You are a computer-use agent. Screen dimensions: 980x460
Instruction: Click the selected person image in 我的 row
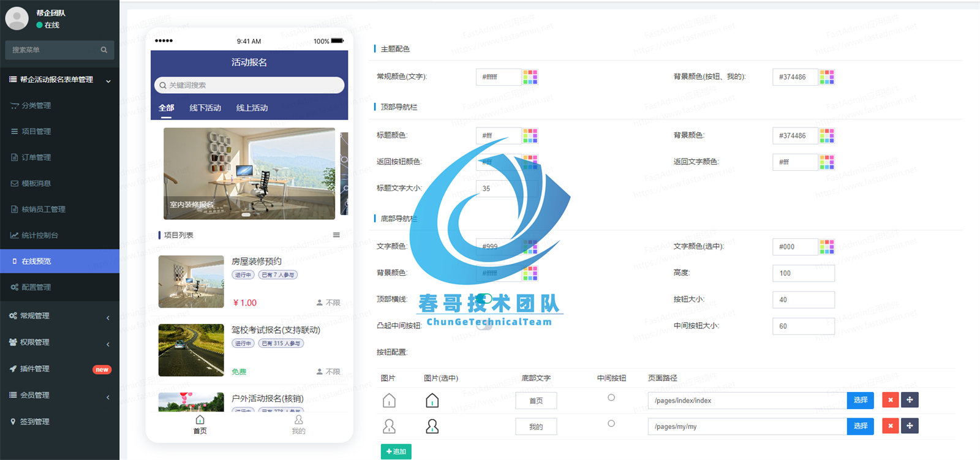pyautogui.click(x=432, y=426)
